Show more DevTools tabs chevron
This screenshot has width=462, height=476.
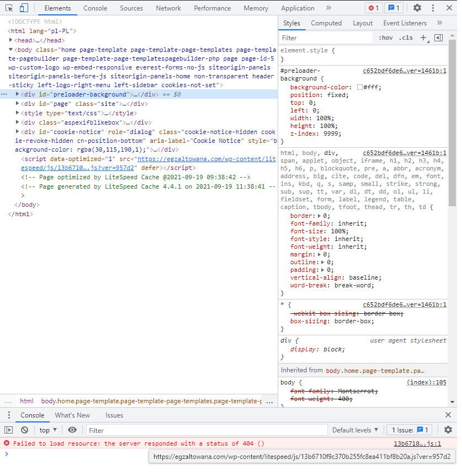pos(328,8)
